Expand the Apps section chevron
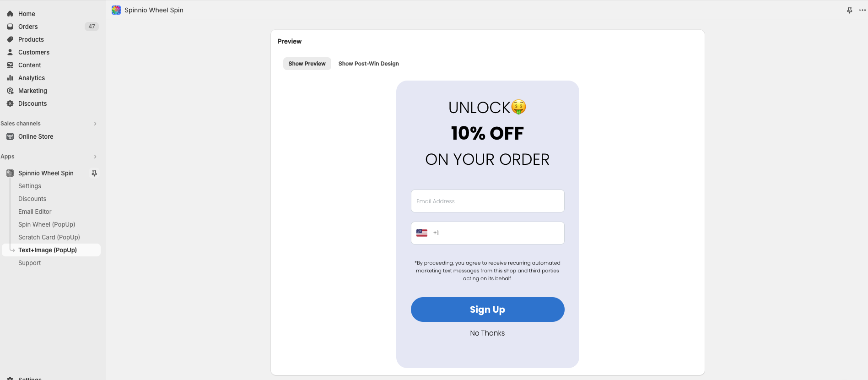 pos(95,157)
